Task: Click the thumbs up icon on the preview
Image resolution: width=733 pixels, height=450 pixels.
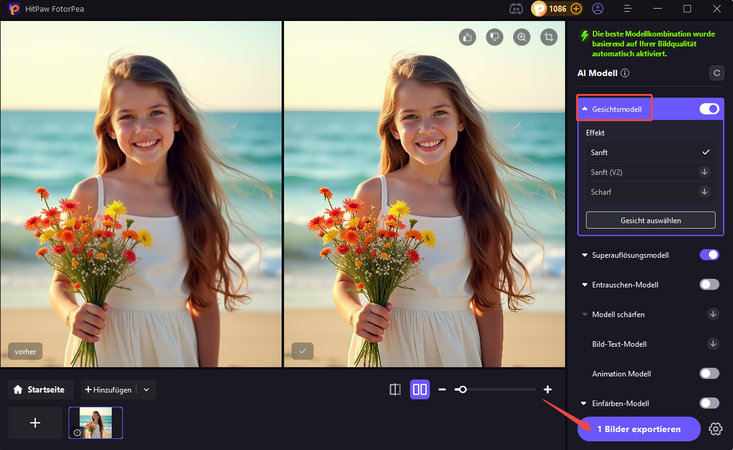Action: [x=467, y=37]
